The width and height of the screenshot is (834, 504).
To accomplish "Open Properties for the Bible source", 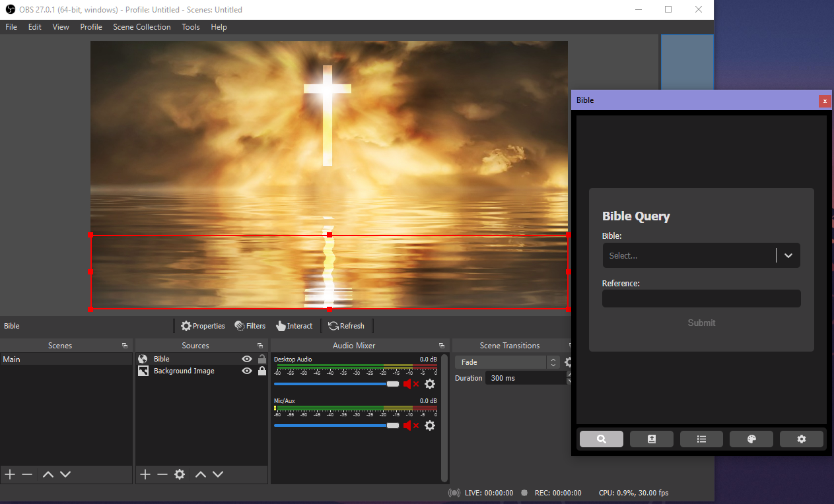I will (x=203, y=325).
